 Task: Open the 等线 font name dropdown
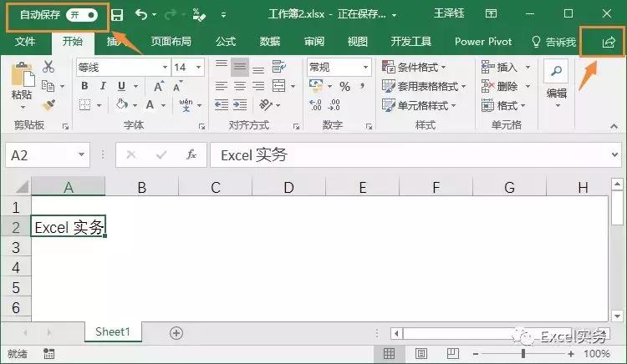165,67
